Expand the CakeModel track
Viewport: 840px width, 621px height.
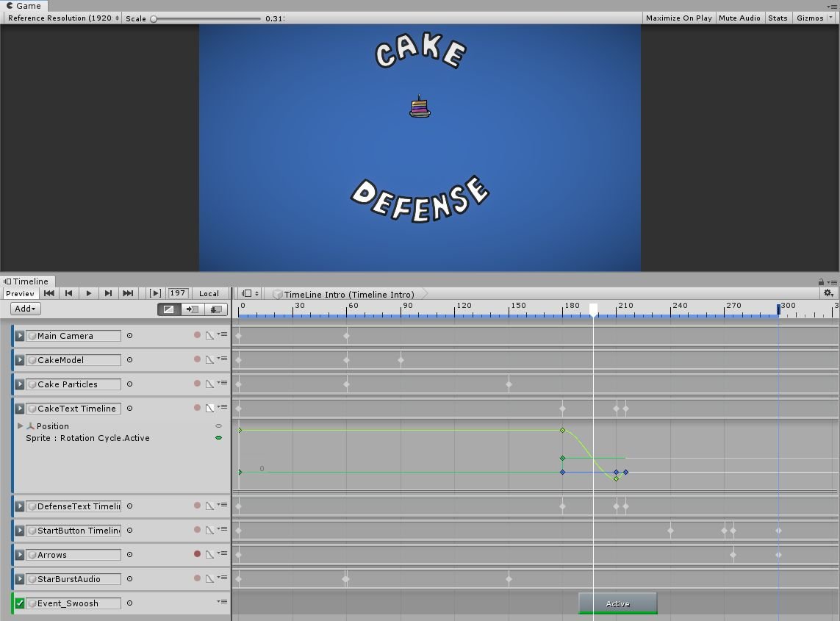(x=19, y=359)
